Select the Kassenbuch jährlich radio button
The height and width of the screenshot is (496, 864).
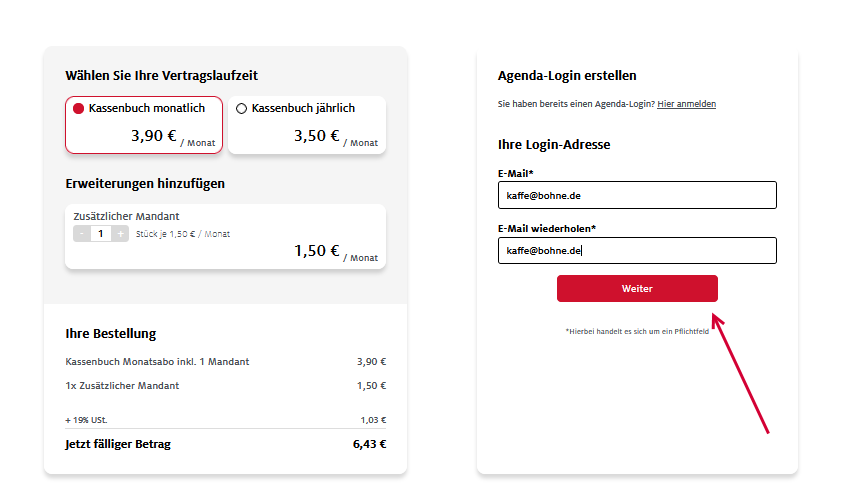pos(241,109)
